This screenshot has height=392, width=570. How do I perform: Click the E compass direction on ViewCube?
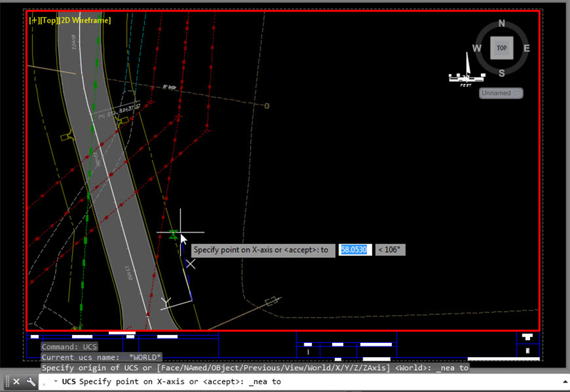527,48
